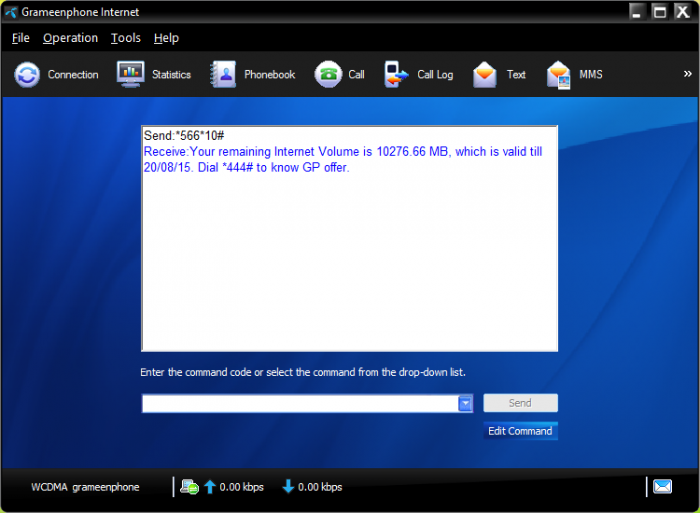
Task: Click the 'Enter the command code' instruction text
Action: (303, 372)
